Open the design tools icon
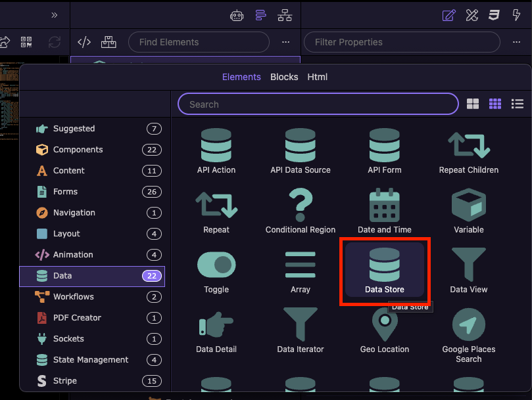 (472, 15)
